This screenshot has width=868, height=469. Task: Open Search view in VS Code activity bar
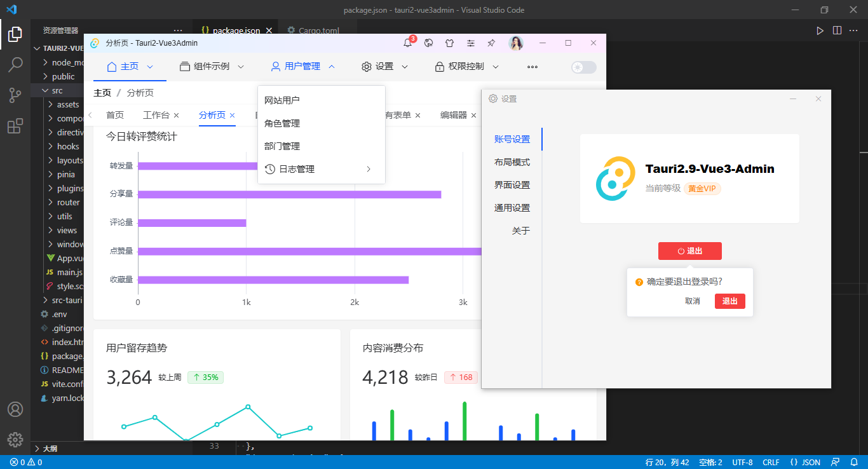pos(15,64)
